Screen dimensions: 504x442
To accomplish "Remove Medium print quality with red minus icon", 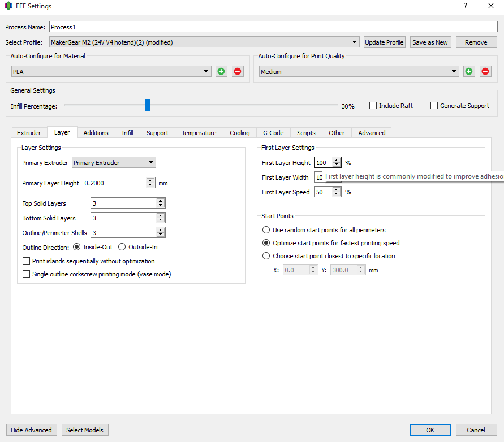I will click(x=485, y=72).
